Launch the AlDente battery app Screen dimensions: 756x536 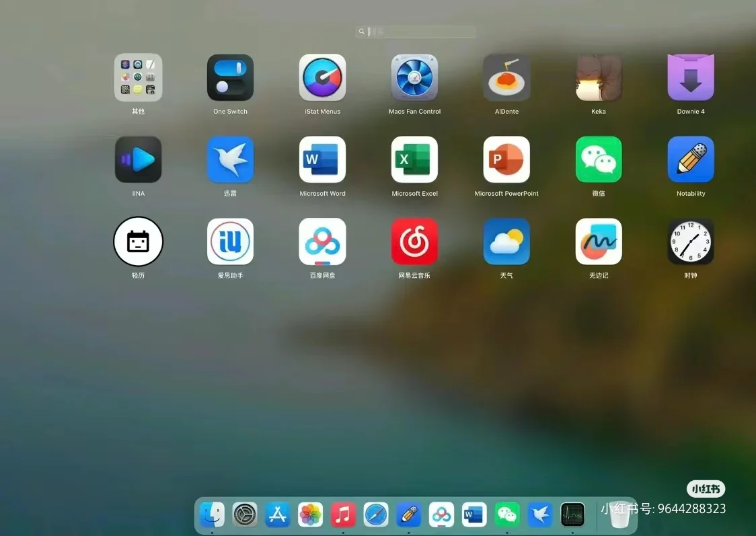coord(506,77)
